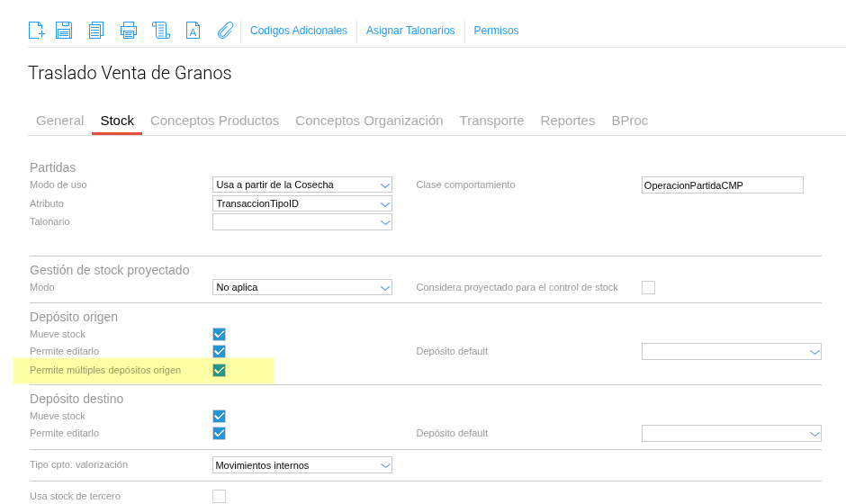Click the scroll log icon

161,31
